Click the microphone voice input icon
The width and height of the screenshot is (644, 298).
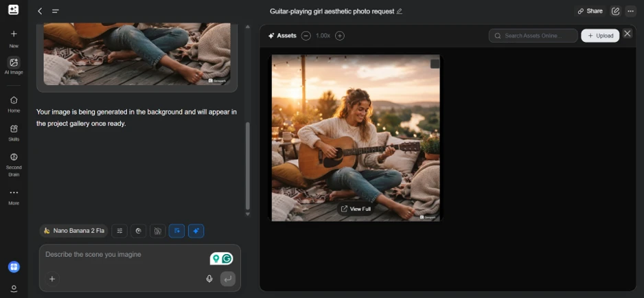pos(209,279)
